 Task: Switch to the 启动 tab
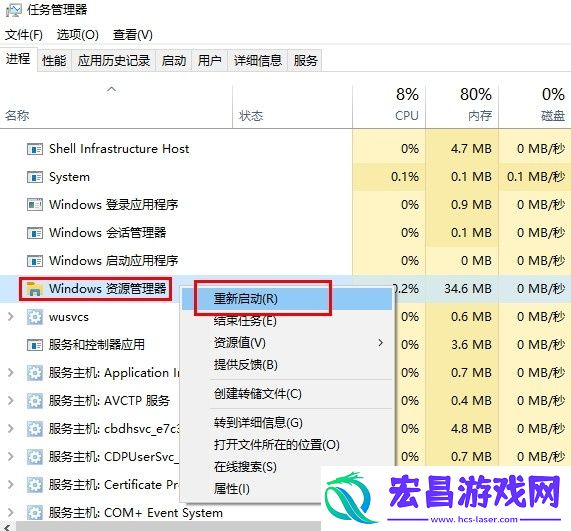click(174, 60)
